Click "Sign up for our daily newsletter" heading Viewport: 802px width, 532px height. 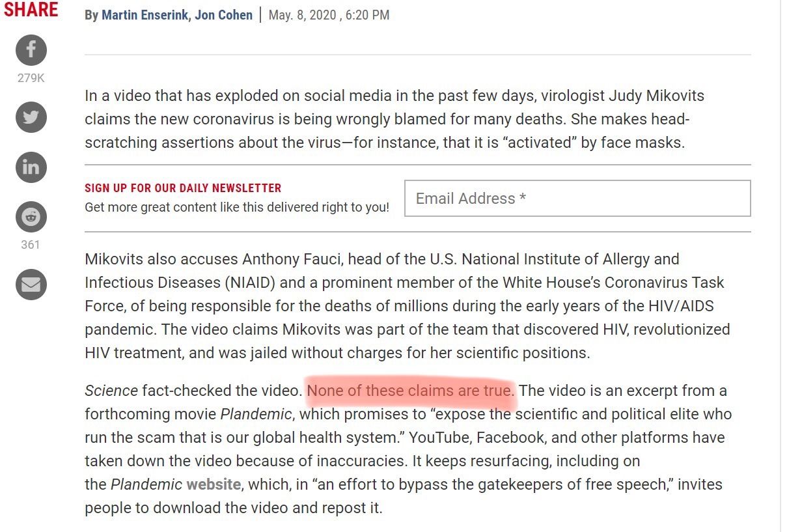point(183,188)
